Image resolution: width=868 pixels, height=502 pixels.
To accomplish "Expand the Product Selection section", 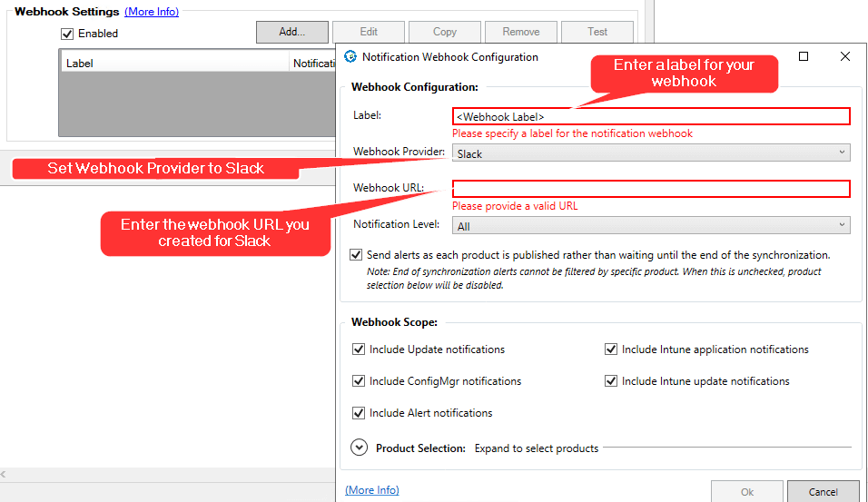I will pos(360,448).
